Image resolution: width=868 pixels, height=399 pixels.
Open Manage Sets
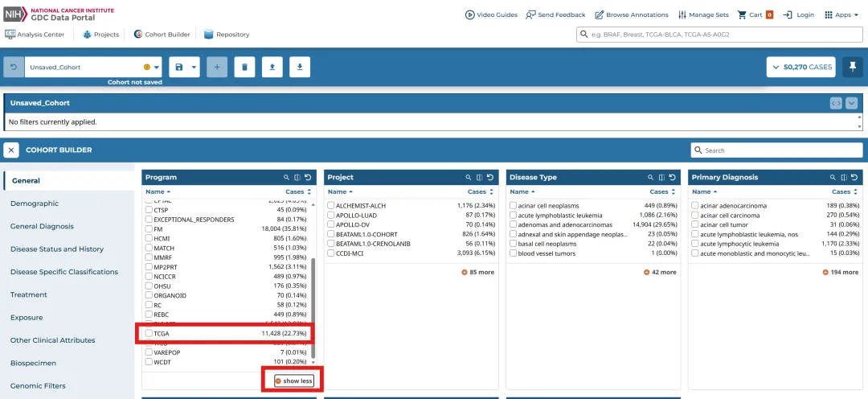tap(703, 15)
